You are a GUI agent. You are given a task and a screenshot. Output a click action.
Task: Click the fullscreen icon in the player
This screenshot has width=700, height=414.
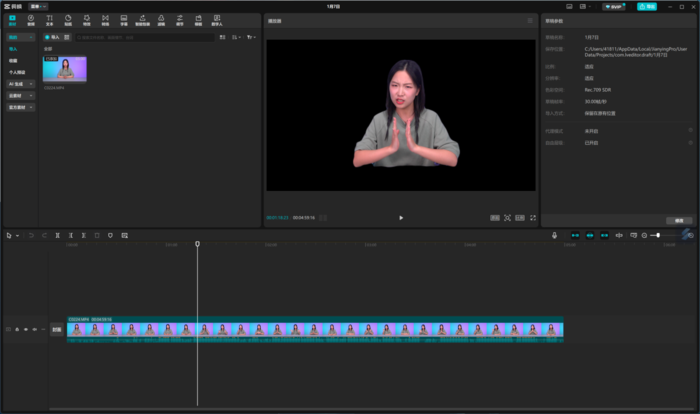532,217
